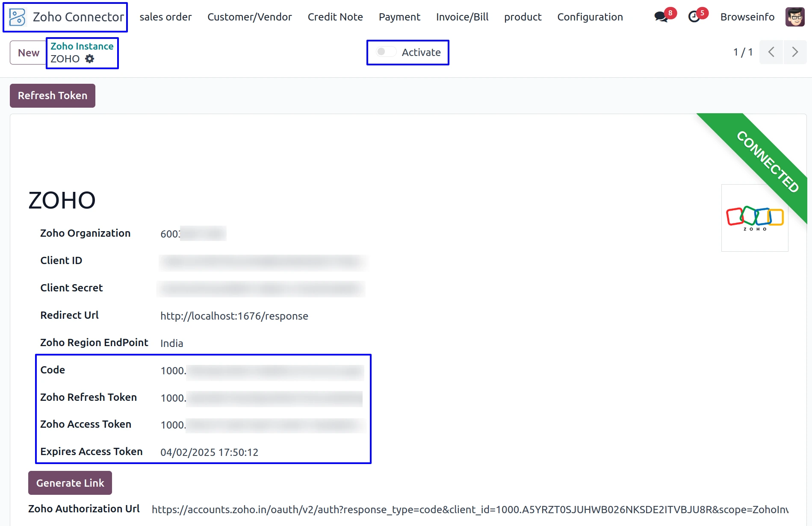Open the gear actions menu beside ZOHO
This screenshot has width=812, height=526.
point(89,59)
